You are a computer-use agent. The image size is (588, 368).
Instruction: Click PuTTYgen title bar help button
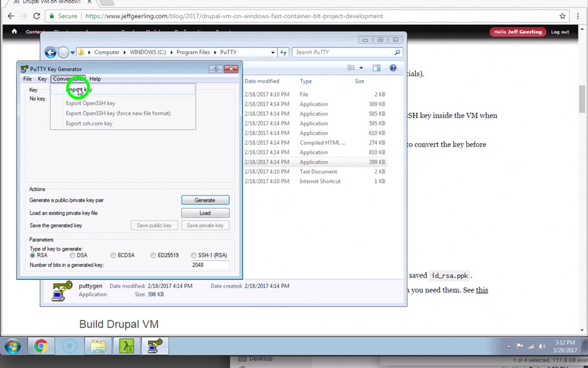216,69
